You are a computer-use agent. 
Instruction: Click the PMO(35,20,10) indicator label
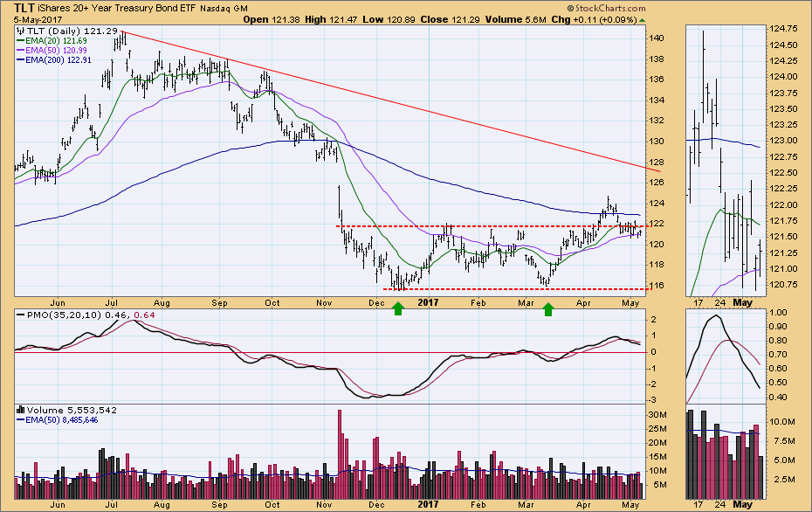(x=65, y=315)
